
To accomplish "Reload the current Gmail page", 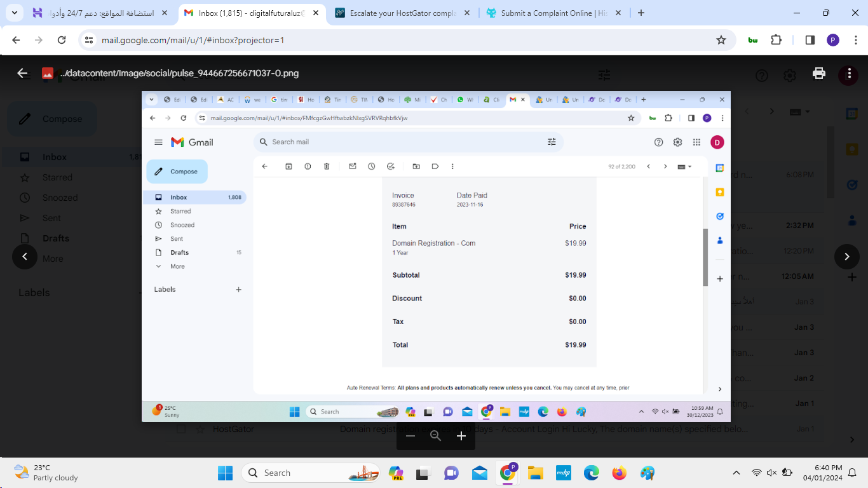I will (62, 40).
